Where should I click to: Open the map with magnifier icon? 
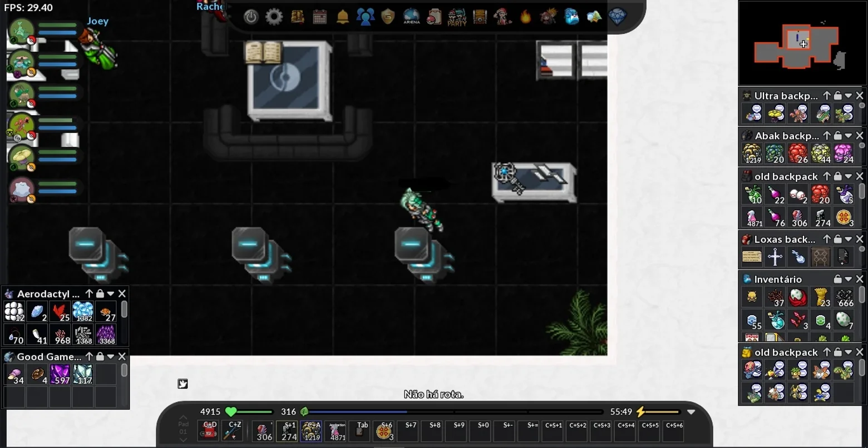(594, 17)
